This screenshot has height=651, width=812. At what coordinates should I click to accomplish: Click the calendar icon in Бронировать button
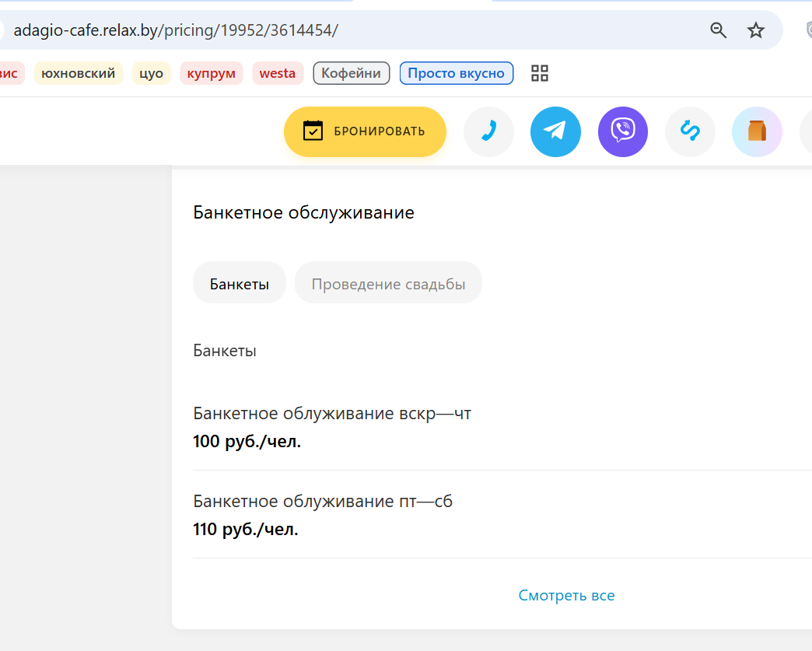(x=313, y=131)
